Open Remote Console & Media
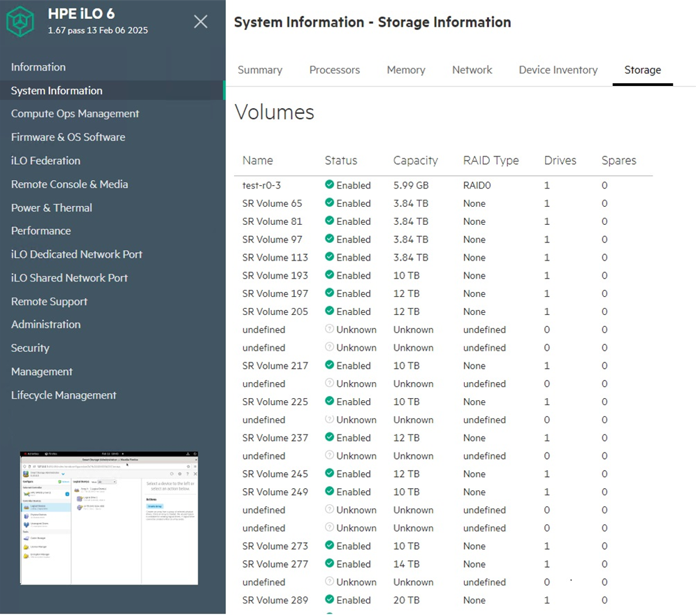696x616 pixels. [x=69, y=184]
